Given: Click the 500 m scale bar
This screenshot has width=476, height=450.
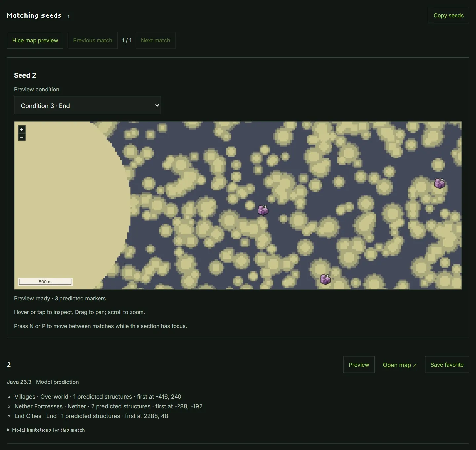Looking at the screenshot, I should pyautogui.click(x=45, y=282).
